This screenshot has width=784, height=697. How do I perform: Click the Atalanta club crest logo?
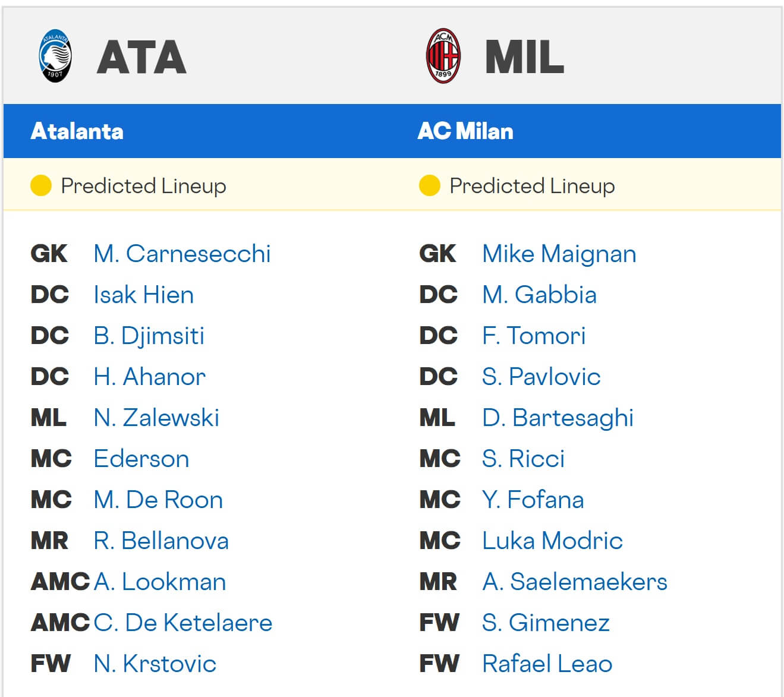coord(55,56)
